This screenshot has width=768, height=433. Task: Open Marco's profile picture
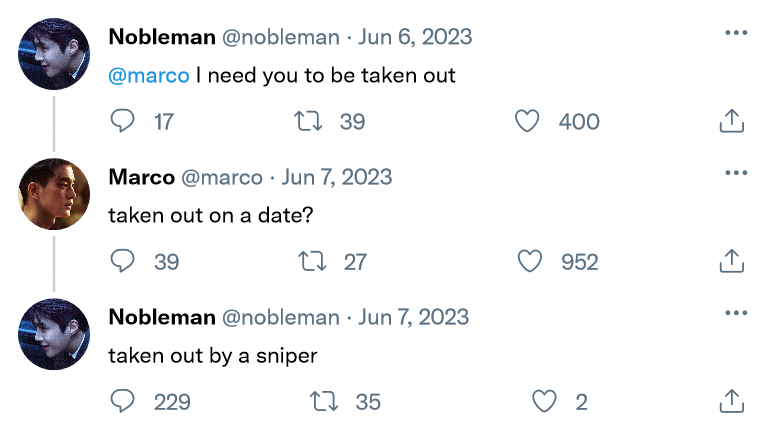(x=54, y=194)
